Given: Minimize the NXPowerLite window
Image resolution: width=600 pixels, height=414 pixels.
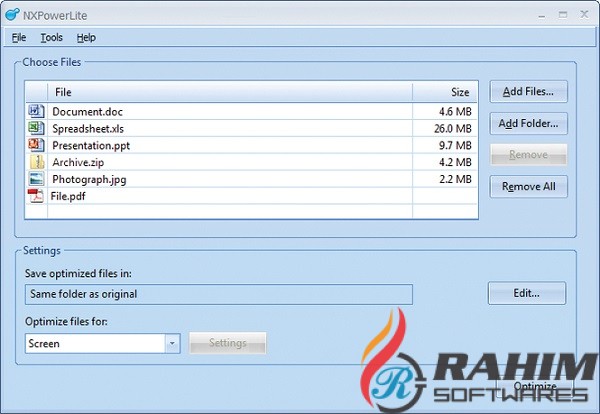Looking at the screenshot, I should tap(542, 15).
